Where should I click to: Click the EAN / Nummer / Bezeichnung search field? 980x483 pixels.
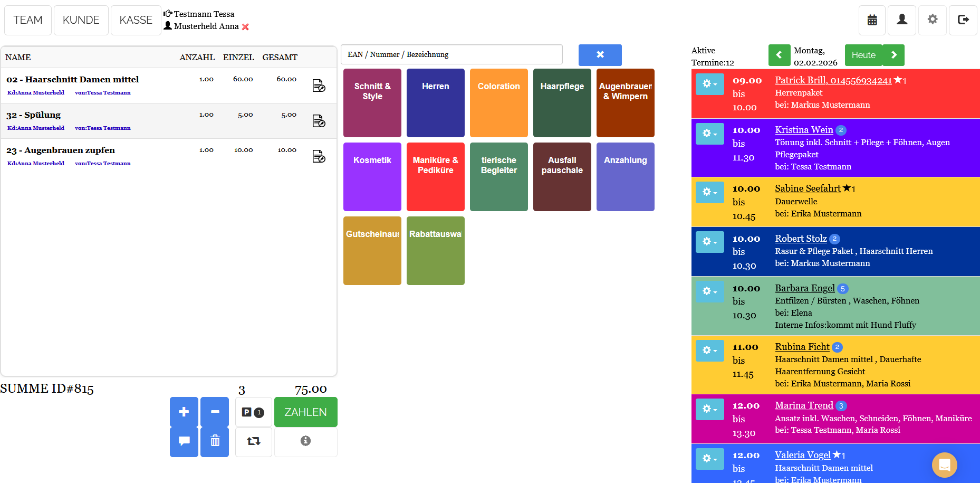(x=451, y=54)
